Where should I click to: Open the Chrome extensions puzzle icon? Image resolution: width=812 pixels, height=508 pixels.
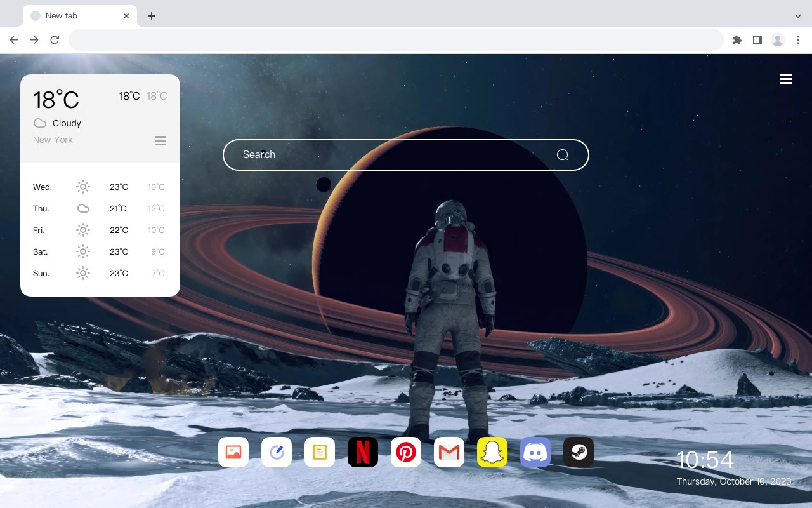[x=737, y=40]
